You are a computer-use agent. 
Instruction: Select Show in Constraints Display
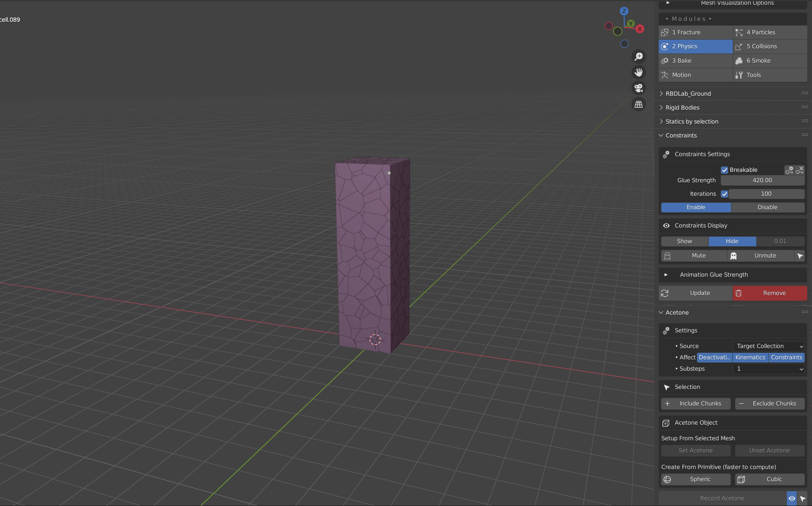click(684, 241)
